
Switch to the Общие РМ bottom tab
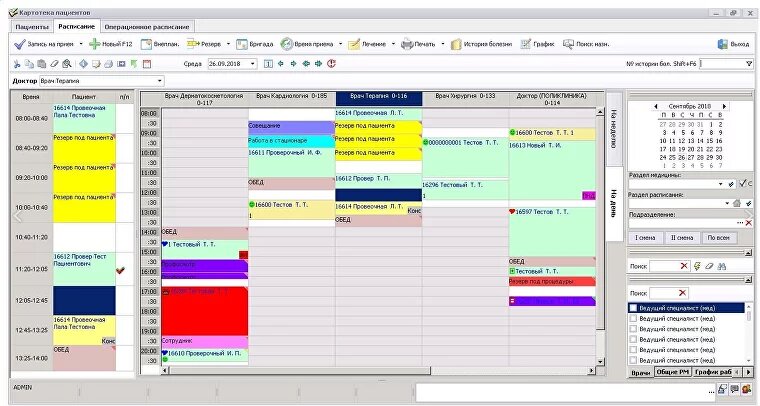(x=672, y=372)
